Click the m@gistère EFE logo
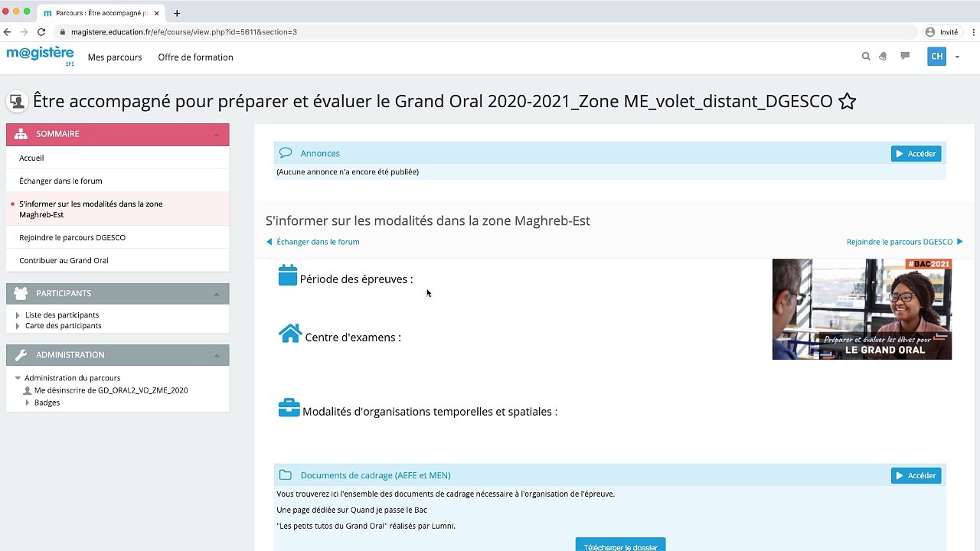The image size is (980, 551). point(41,56)
